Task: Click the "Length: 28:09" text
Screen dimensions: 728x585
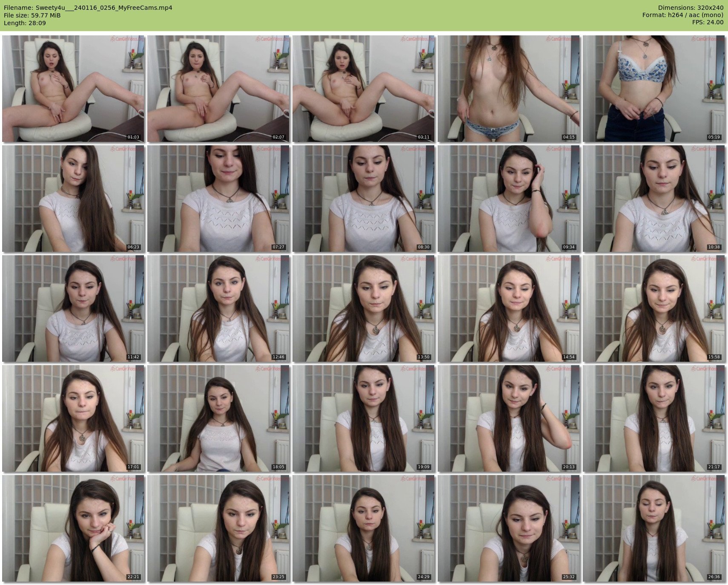Action: tap(25, 23)
